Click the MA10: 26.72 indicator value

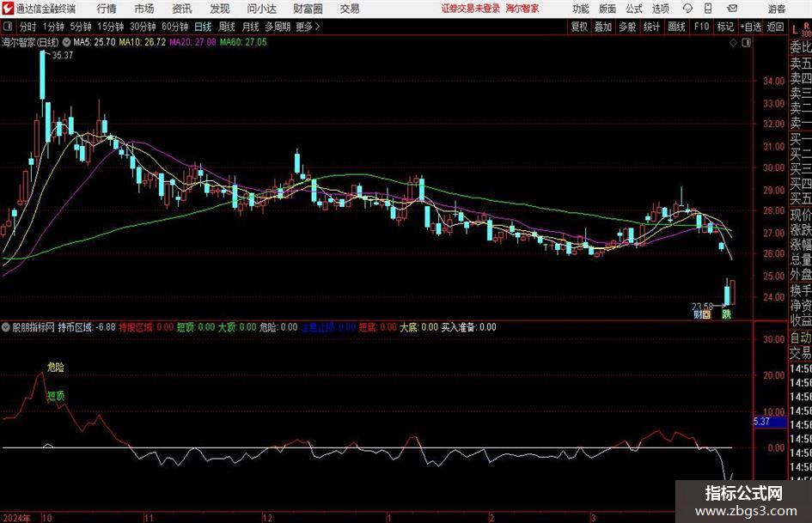[143, 42]
